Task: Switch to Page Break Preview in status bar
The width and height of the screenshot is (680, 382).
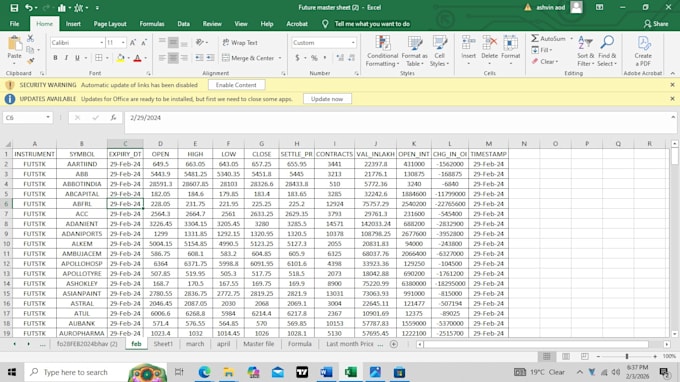Action: [585, 356]
